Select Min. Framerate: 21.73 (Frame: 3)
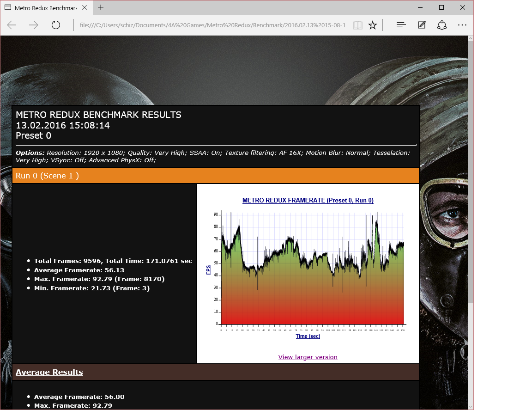Image resolution: width=532 pixels, height=410 pixels. coord(91,288)
